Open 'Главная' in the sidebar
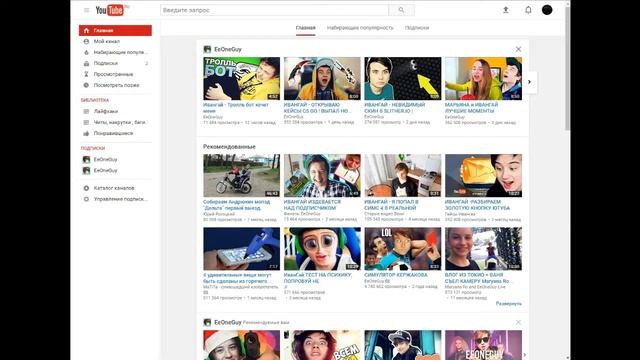This screenshot has width=640, height=360. 115,30
